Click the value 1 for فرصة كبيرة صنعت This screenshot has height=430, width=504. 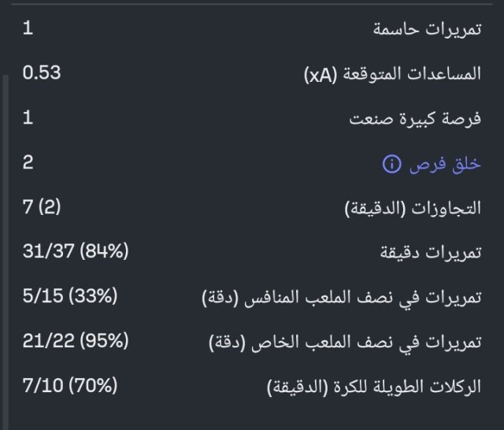(x=28, y=118)
